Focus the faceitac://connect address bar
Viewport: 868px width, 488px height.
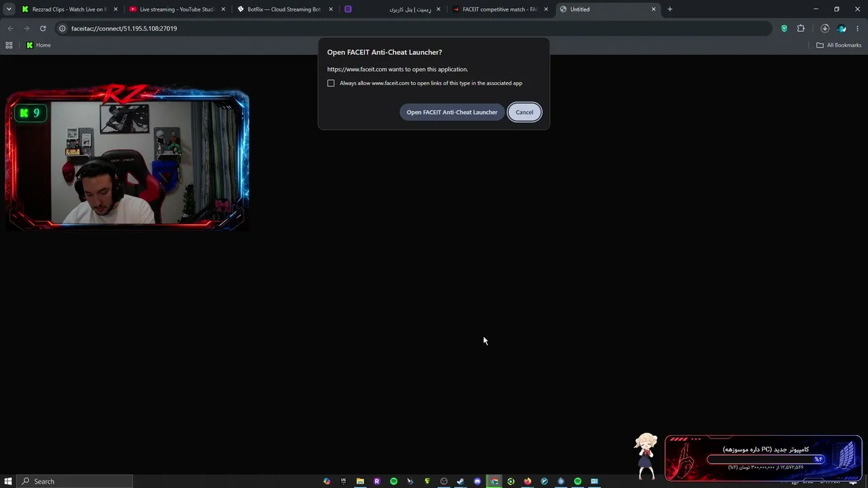click(x=414, y=28)
